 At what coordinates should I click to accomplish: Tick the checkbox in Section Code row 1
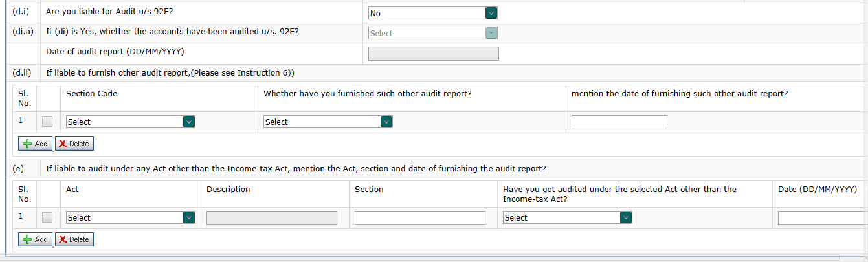[47, 122]
